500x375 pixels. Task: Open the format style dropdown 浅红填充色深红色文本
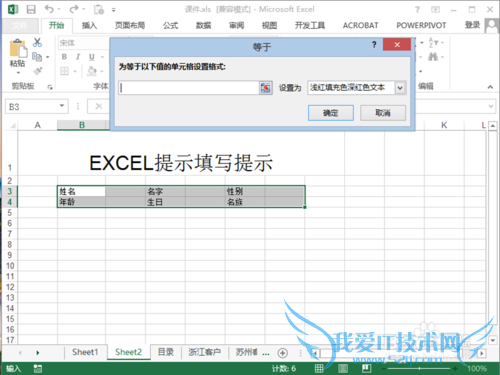tap(400, 88)
